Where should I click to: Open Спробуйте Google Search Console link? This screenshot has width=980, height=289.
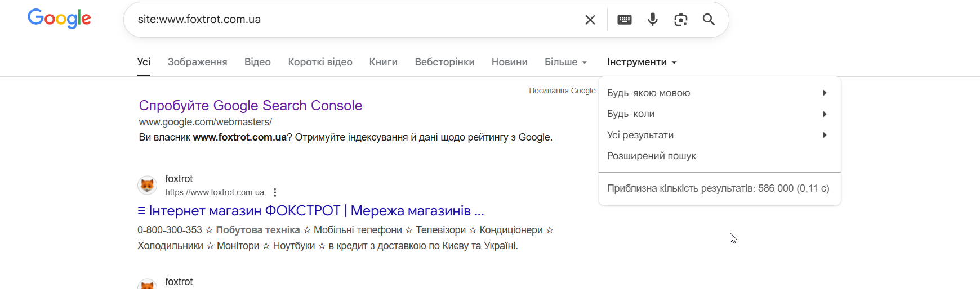[x=251, y=105]
